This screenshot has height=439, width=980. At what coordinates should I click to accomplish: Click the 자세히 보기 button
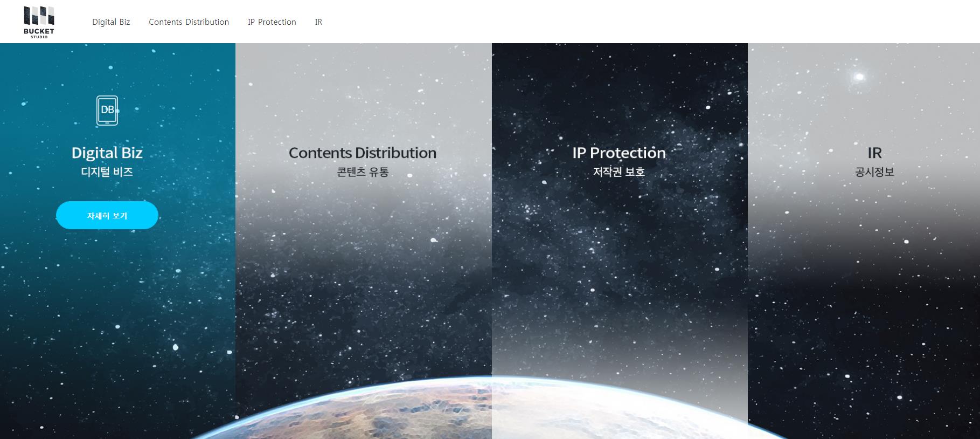tap(107, 215)
